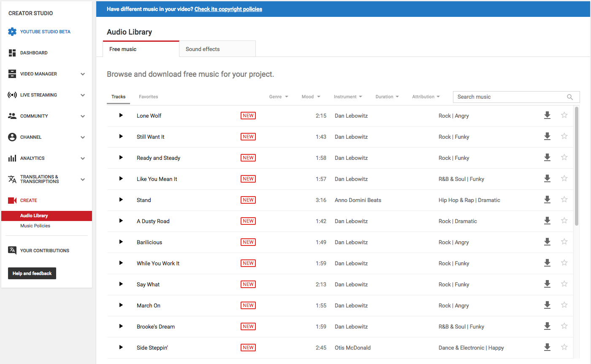The image size is (591, 364).
Task: Click the Community people icon
Action: [x=12, y=116]
